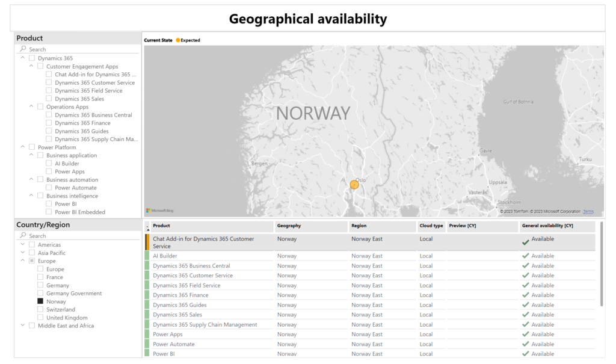Collapse the Power Platform group
Viewport: 616px width, 364px height.
(23, 147)
